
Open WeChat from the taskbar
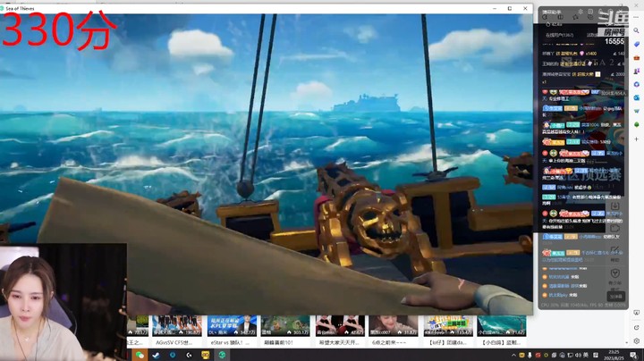click(x=140, y=355)
